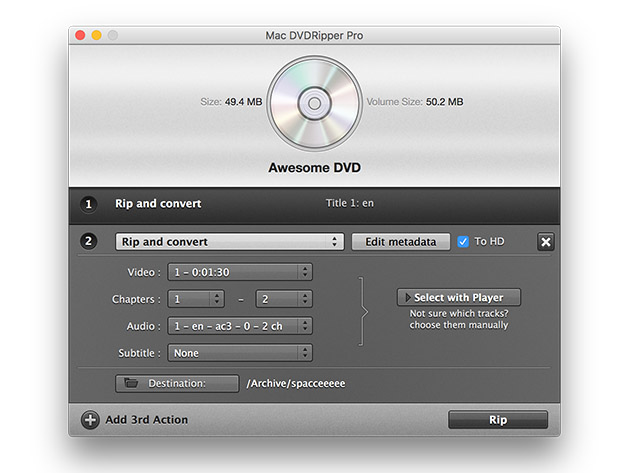Click the step 1 number badge
The image size is (630, 473).
point(88,204)
